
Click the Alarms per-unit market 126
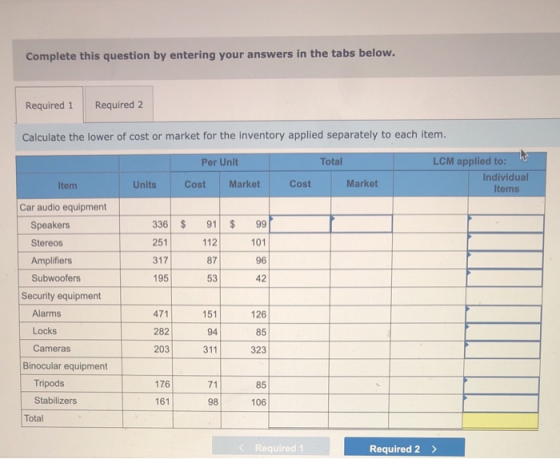tap(259, 314)
